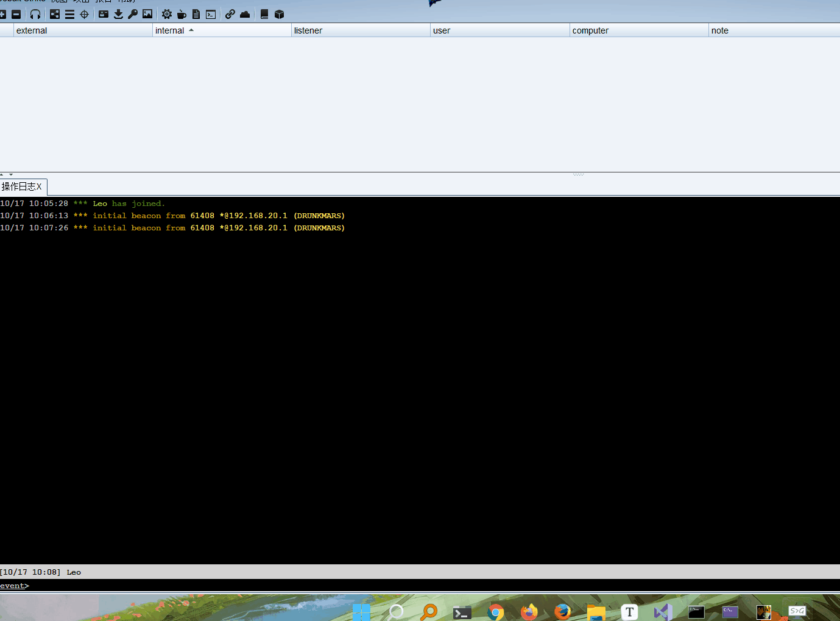Switch to session table view icon

[x=69, y=14]
